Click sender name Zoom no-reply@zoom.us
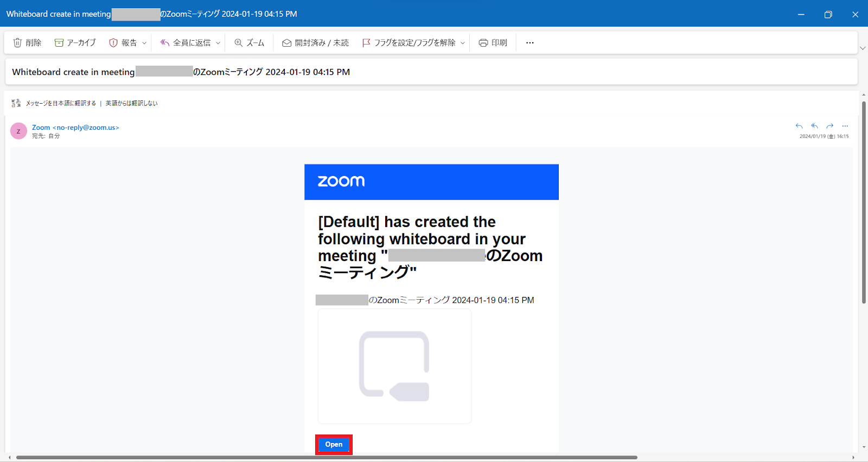 pyautogui.click(x=75, y=128)
